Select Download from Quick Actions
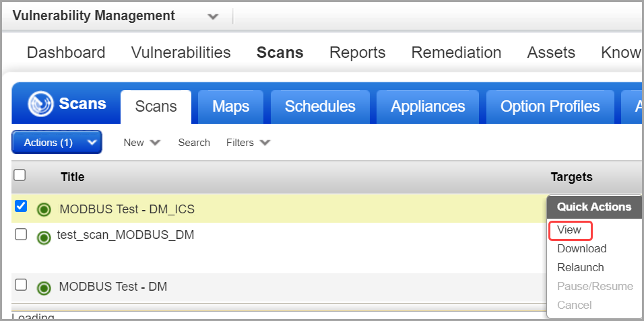 pos(581,249)
